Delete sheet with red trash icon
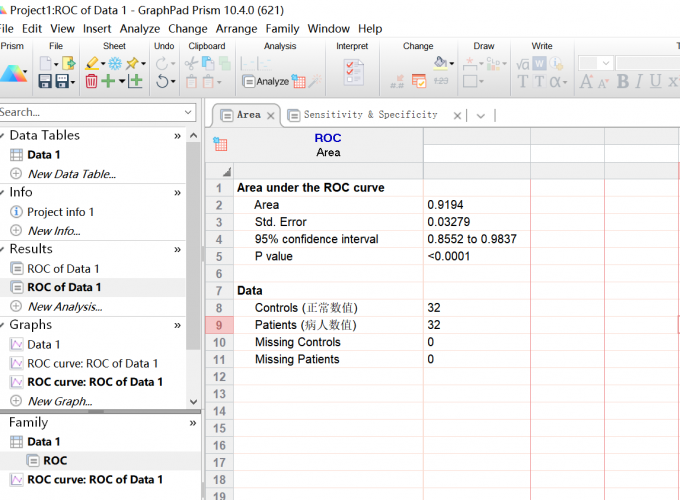This screenshot has width=680, height=500. (91, 81)
